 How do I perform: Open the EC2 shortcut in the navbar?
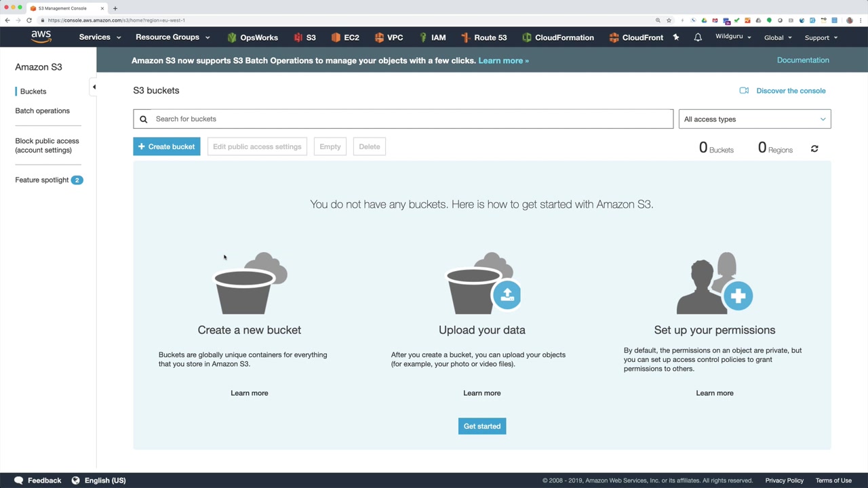tap(345, 37)
